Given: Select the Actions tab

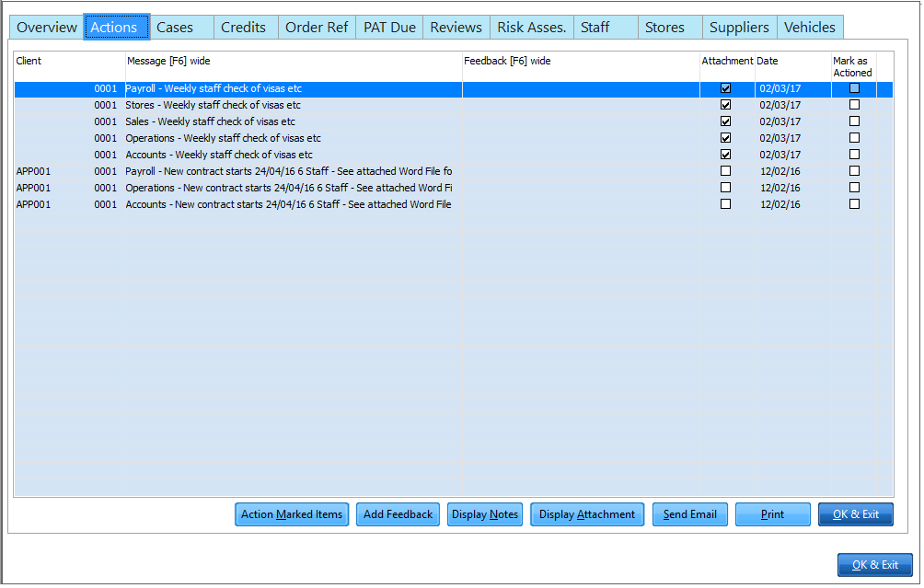Looking at the screenshot, I should 116,28.
